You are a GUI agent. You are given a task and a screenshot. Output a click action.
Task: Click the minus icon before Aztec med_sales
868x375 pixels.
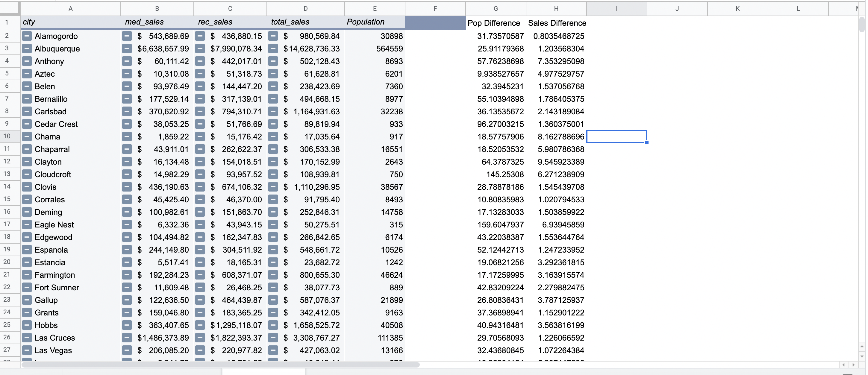[127, 74]
